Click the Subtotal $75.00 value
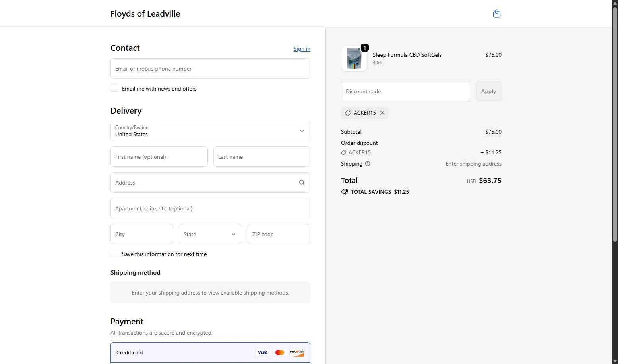Viewport: 618px width, 364px height. (x=493, y=132)
